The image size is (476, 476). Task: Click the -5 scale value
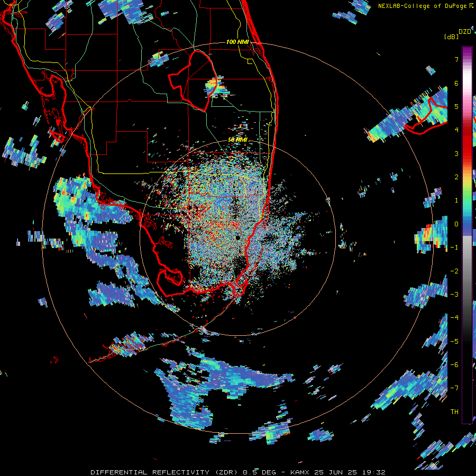pyautogui.click(x=454, y=341)
